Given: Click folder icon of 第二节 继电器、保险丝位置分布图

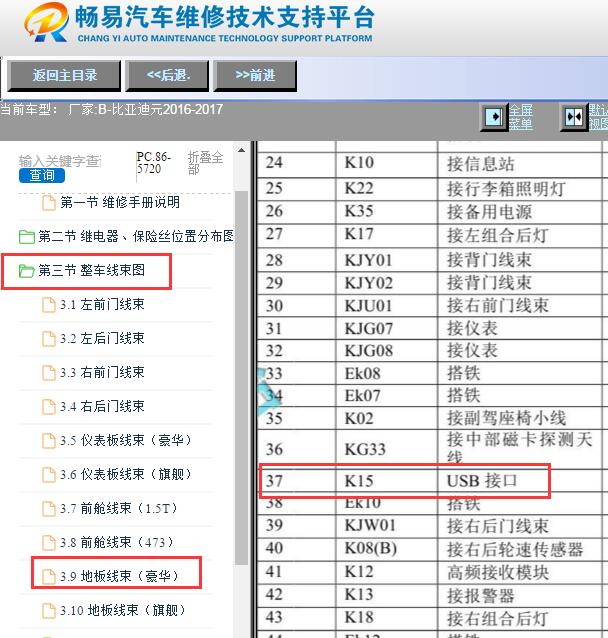Looking at the screenshot, I should [x=26, y=236].
